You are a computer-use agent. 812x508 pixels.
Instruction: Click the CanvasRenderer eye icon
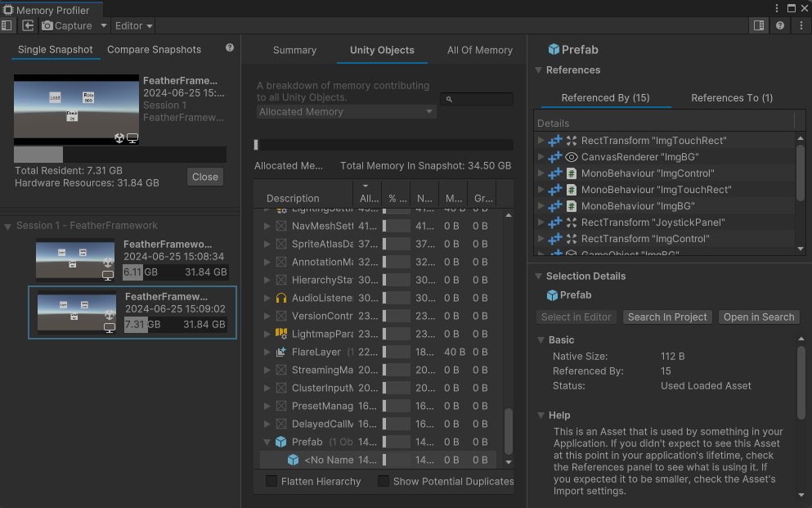[572, 157]
